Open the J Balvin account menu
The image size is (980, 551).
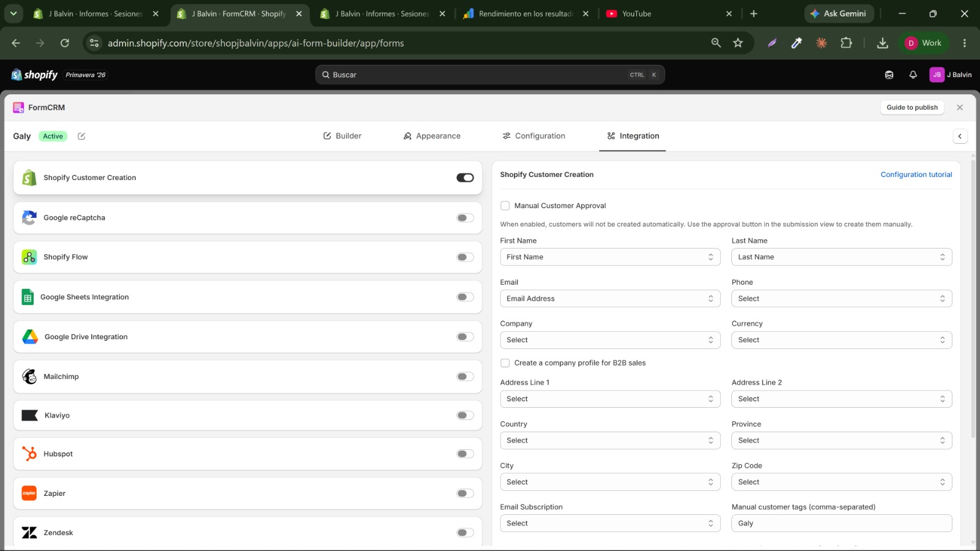tap(951, 75)
